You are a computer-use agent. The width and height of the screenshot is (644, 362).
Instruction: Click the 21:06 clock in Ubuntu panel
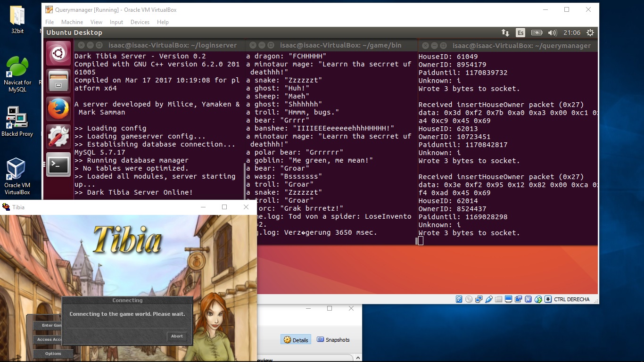pyautogui.click(x=572, y=33)
